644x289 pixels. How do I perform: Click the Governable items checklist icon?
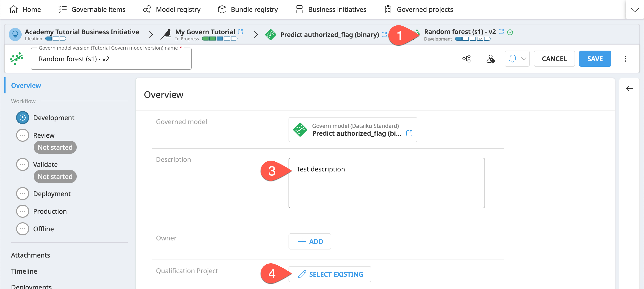(x=62, y=10)
